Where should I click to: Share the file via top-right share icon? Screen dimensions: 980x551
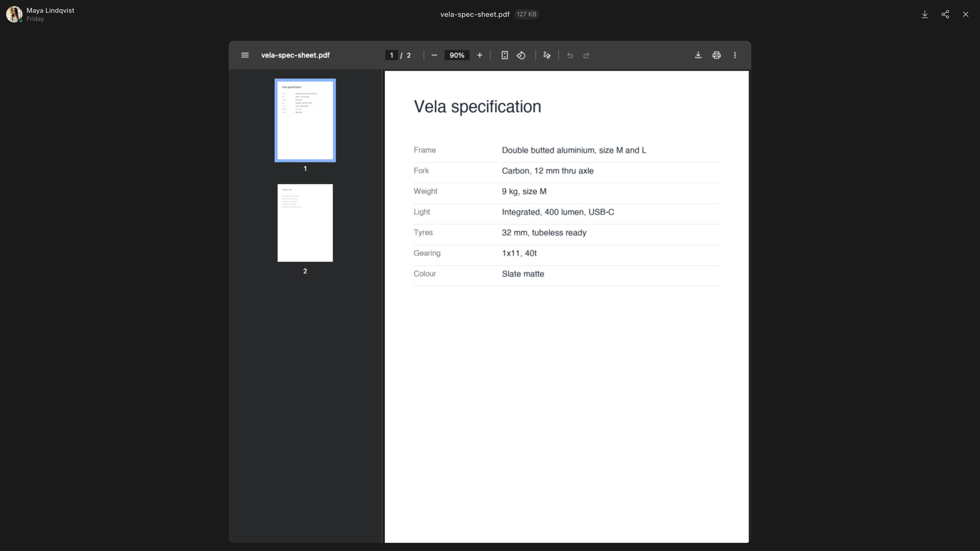tap(945, 15)
